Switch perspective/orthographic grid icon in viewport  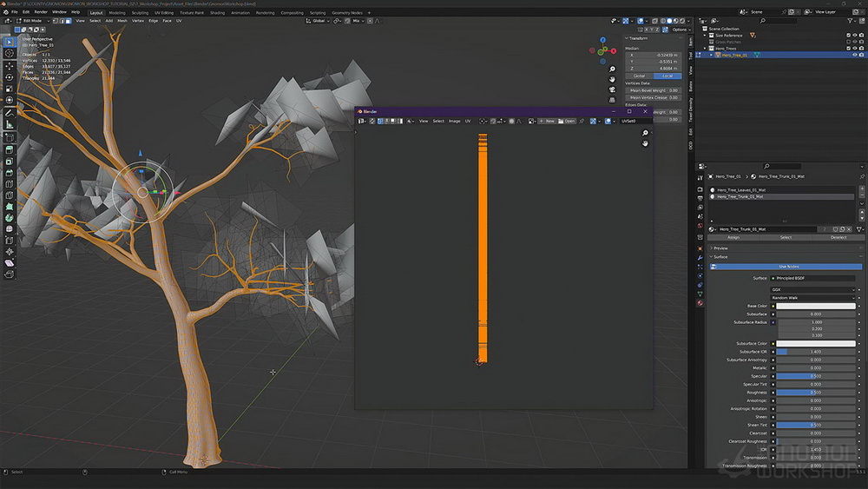point(612,100)
